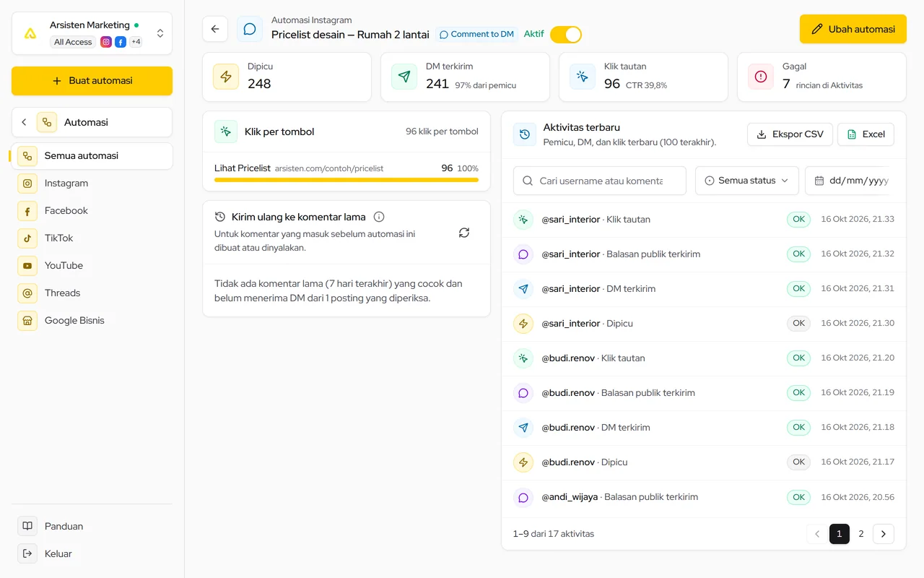This screenshot has width=924, height=578.
Task: Click the refresh icon in Kirim ulang panel
Action: click(x=464, y=233)
